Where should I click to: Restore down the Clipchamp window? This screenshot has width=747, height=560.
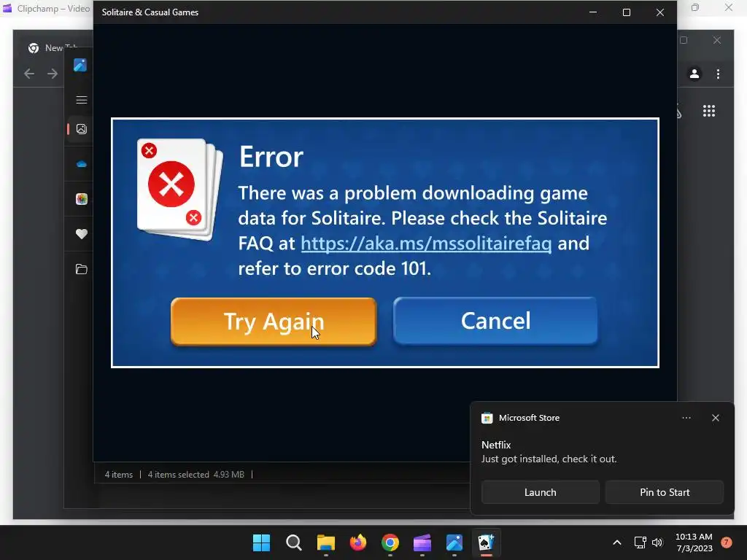[x=695, y=7]
